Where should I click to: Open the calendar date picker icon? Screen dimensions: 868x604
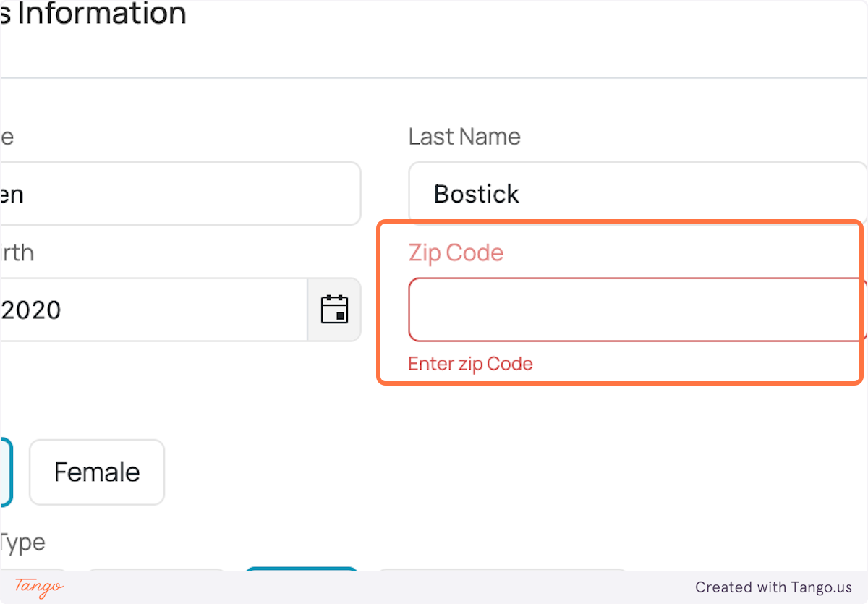pyautogui.click(x=334, y=310)
